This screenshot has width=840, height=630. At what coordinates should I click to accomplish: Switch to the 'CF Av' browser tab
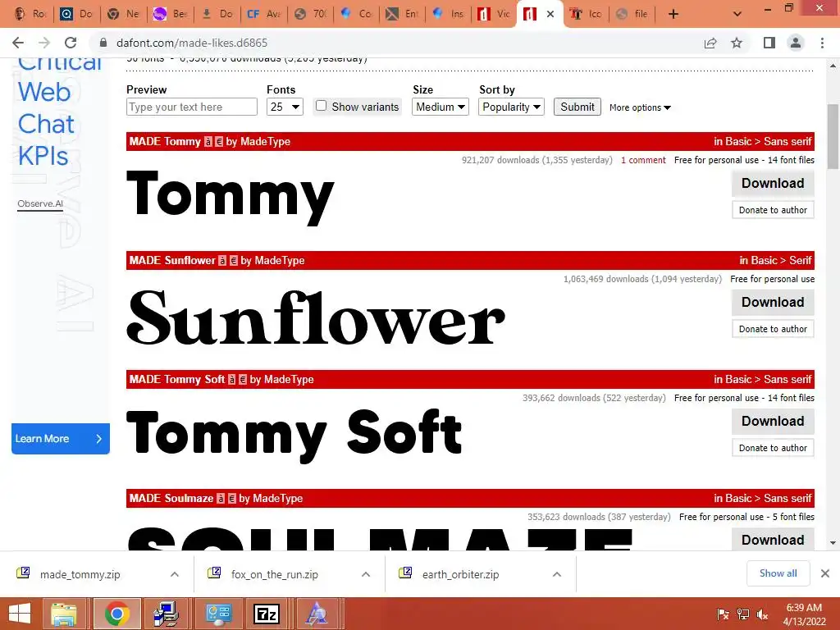(263, 14)
